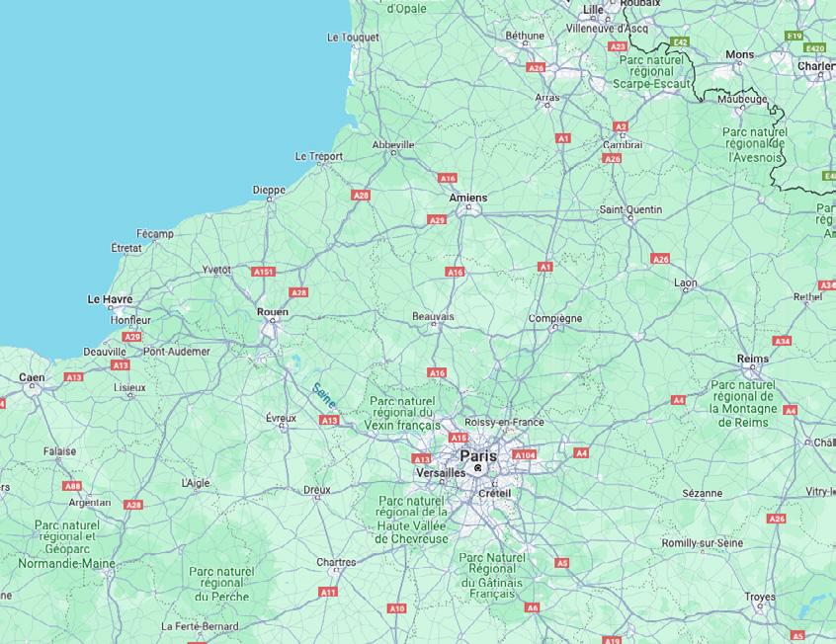
Task: Click the Paris city marker icon
Action: (x=477, y=468)
